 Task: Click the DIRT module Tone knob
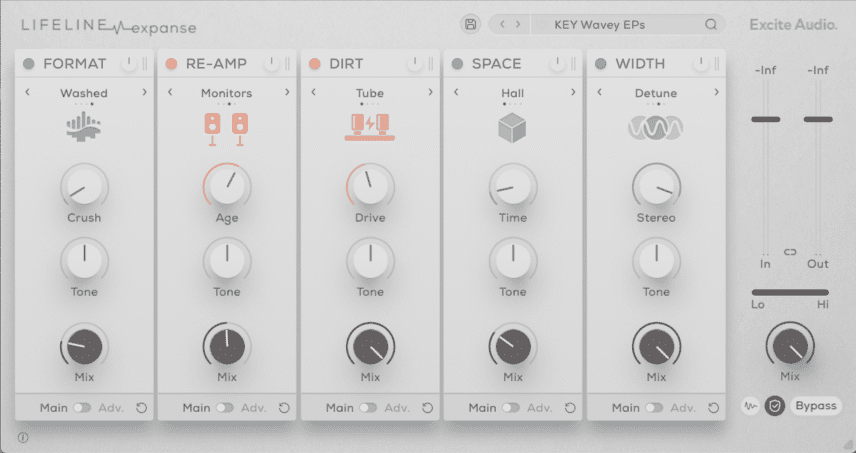coord(370,261)
